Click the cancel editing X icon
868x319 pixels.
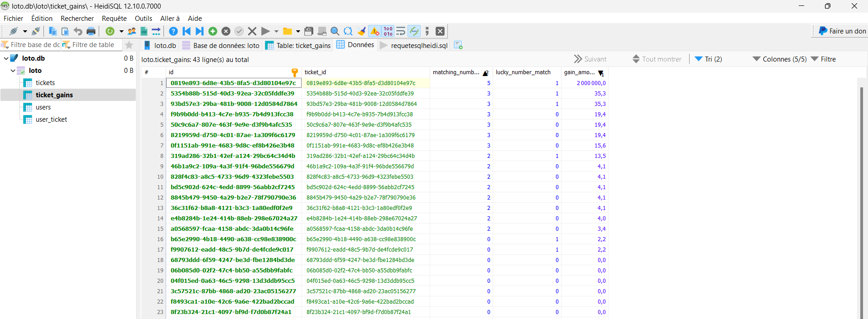pyautogui.click(x=252, y=31)
